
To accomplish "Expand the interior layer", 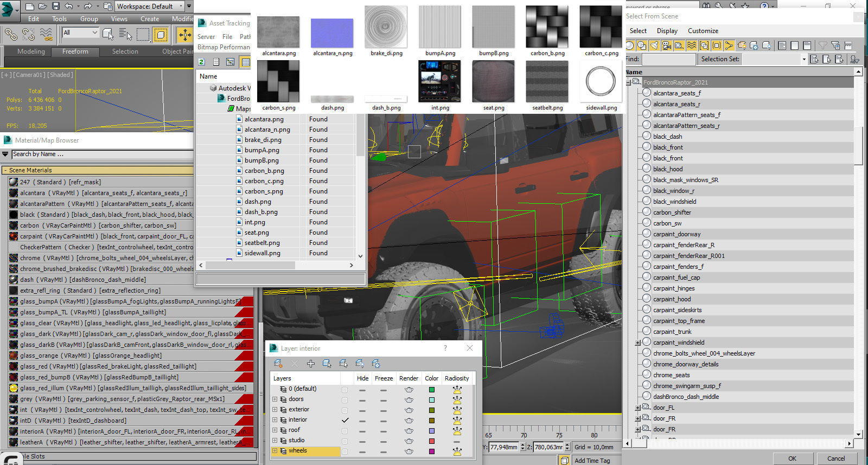I will tap(275, 420).
